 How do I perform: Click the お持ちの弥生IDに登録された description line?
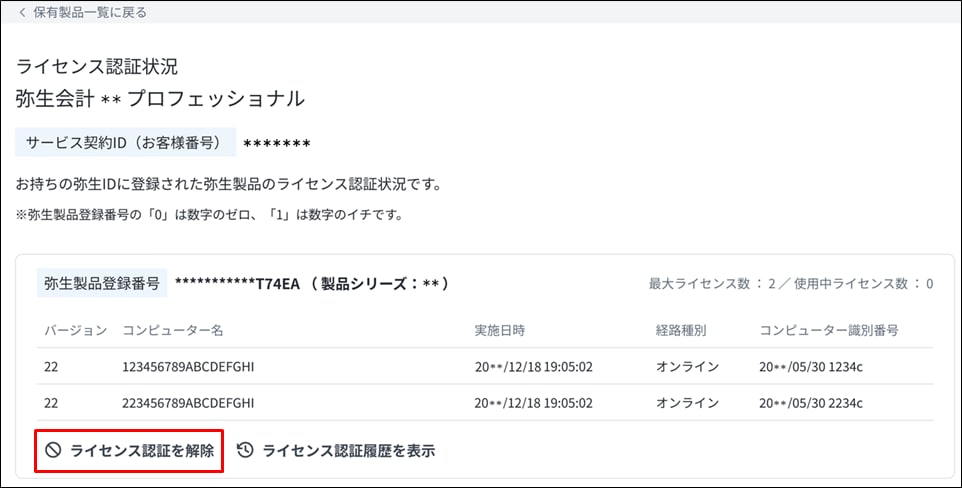tap(229, 184)
